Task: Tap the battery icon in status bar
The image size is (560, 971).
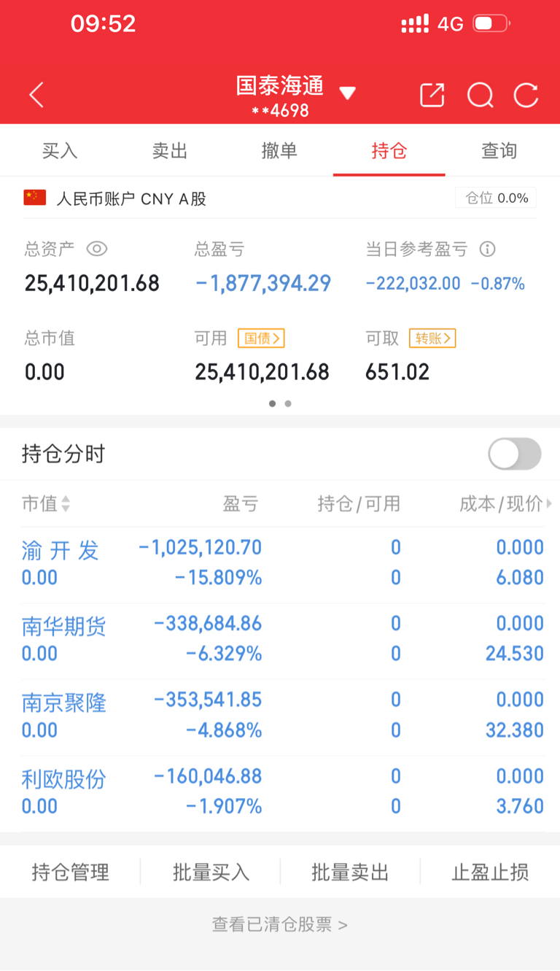Action: tap(492, 23)
